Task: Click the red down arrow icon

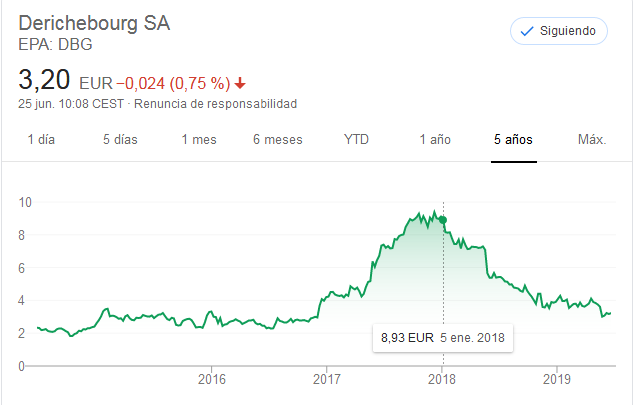Action: click(x=241, y=83)
